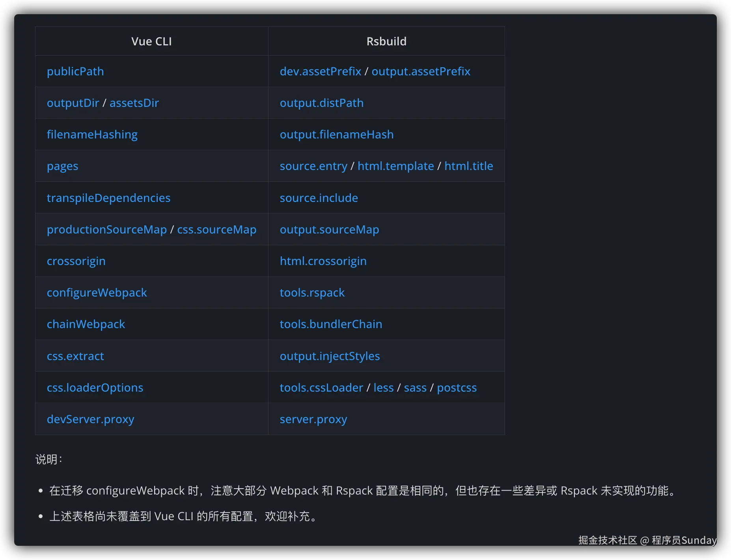Click the productionSourceMap link
Screen dimensions: 731x560
[107, 229]
